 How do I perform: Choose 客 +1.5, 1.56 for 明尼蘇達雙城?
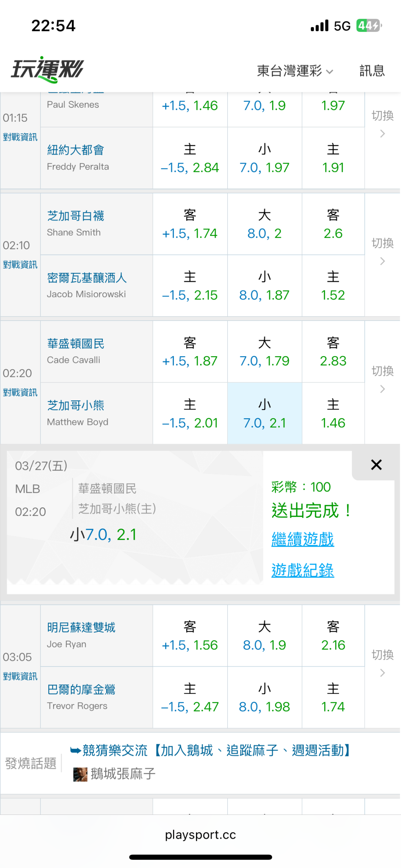click(x=190, y=636)
